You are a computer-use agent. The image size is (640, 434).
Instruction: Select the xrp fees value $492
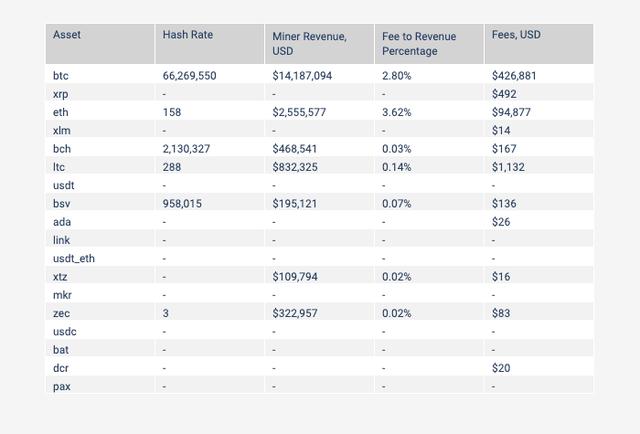(504, 94)
